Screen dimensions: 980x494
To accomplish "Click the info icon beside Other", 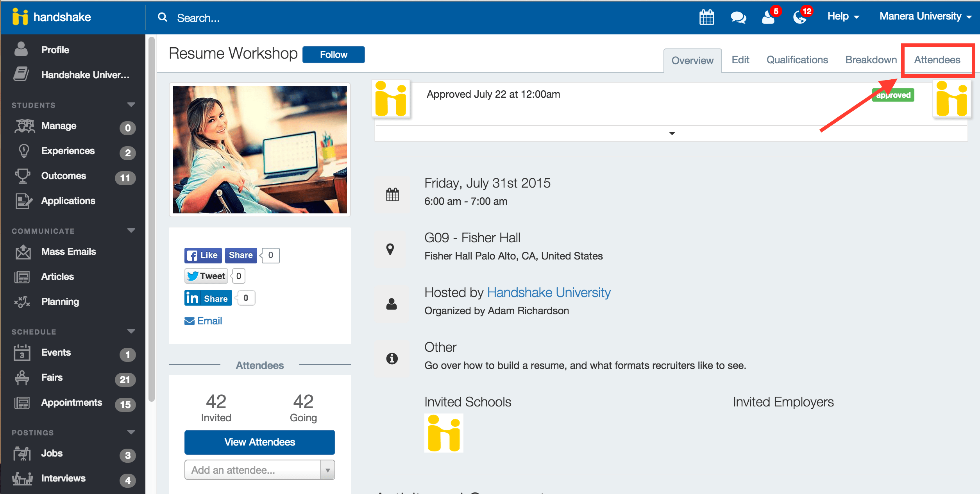I will click(x=392, y=358).
